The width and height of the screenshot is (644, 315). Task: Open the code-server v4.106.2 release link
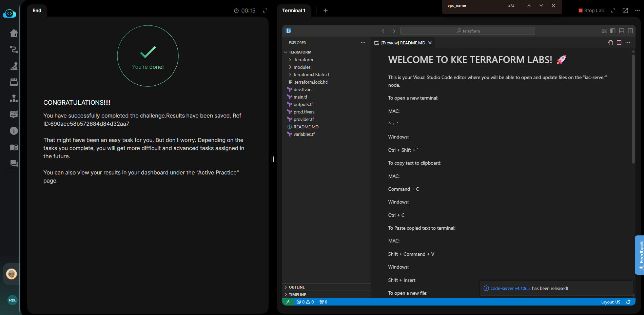click(510, 288)
